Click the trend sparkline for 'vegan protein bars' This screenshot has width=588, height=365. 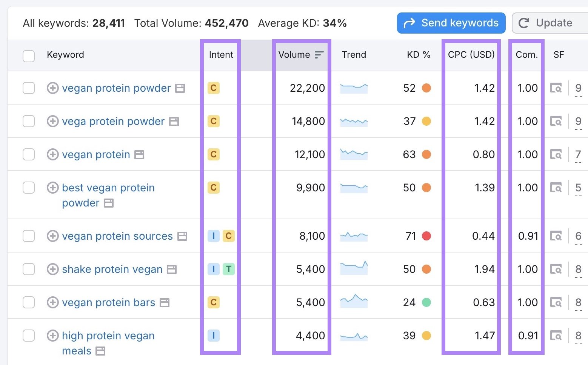354,302
